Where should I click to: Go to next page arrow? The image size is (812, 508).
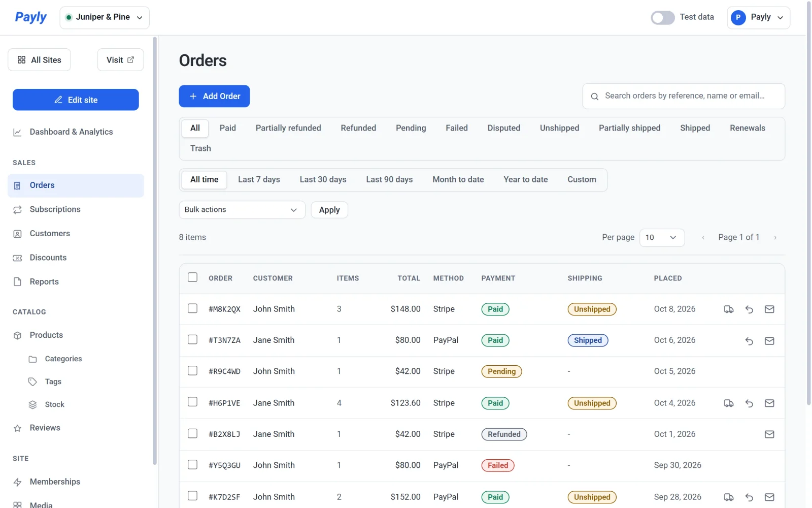775,238
